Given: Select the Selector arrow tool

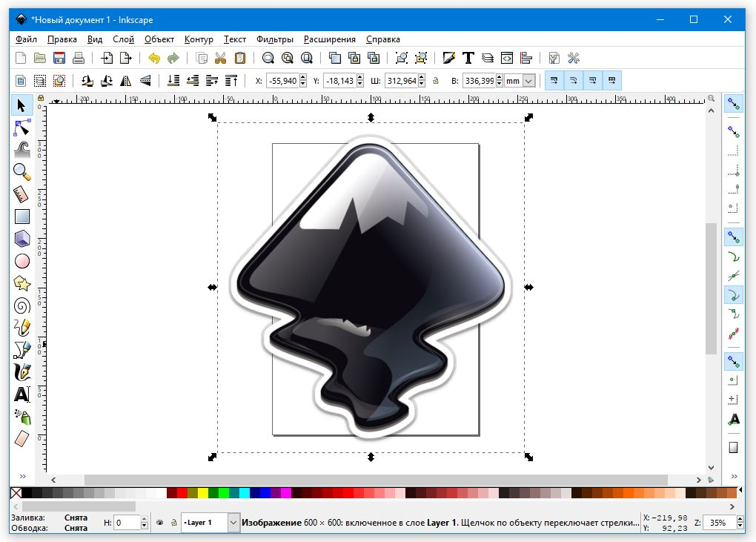Looking at the screenshot, I should pyautogui.click(x=21, y=105).
